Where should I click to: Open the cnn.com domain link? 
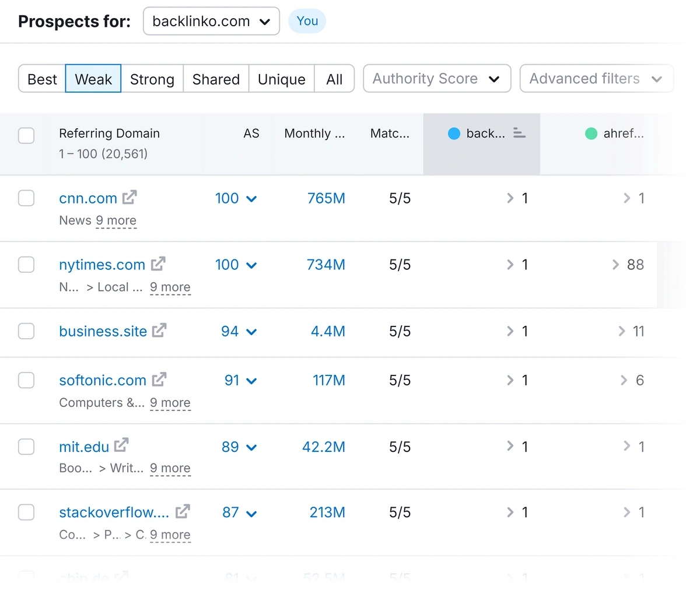pyautogui.click(x=88, y=198)
